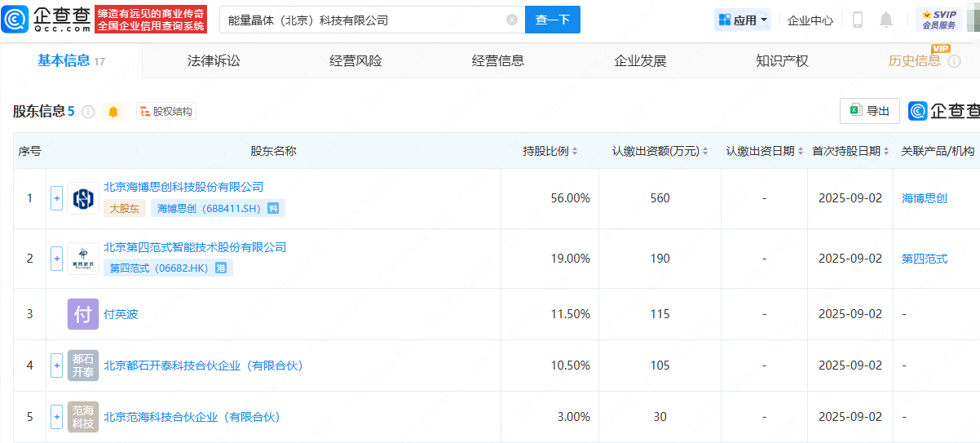Open the notifications bell in header
Viewport: 980px width, 443px height.
(886, 20)
